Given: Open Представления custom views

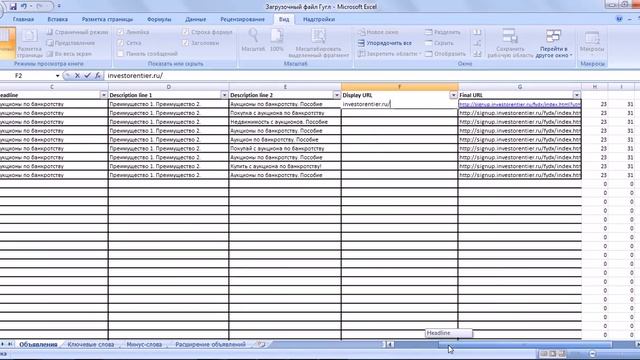Looking at the screenshot, I should tap(71, 43).
